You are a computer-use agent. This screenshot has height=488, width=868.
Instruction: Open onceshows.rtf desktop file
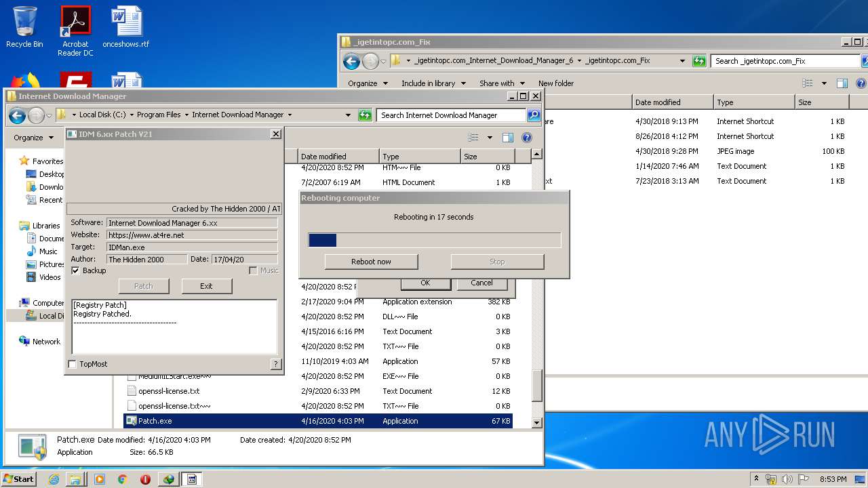click(x=126, y=27)
